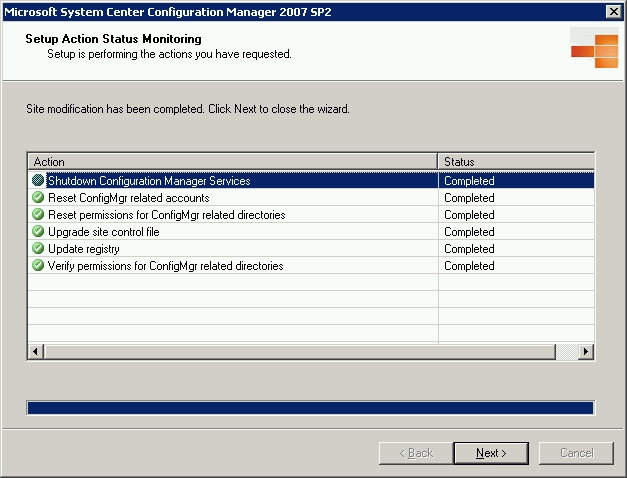This screenshot has width=627, height=478.
Task: Select the Update registry row text
Action: 84,249
